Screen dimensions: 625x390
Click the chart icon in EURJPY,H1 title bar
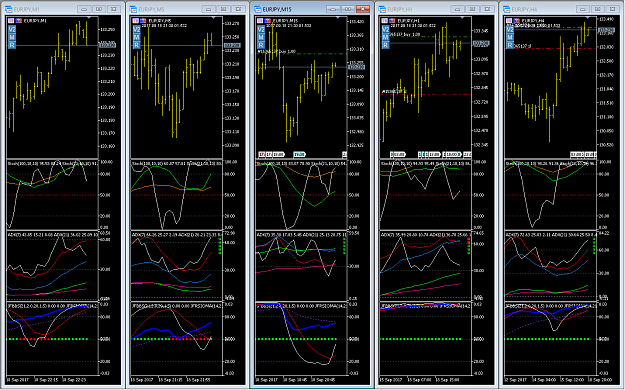pyautogui.click(x=382, y=9)
